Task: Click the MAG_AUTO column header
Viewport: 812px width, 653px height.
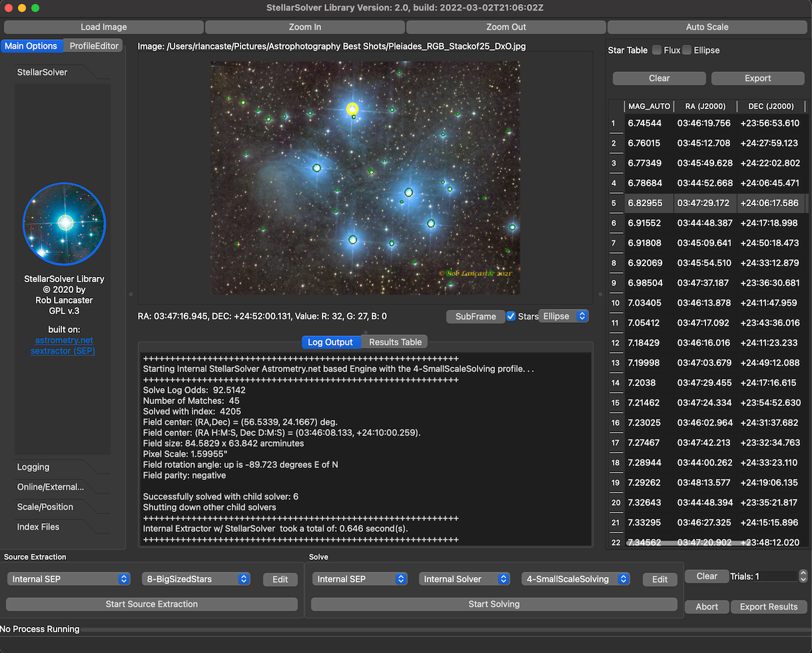Action: (x=649, y=107)
